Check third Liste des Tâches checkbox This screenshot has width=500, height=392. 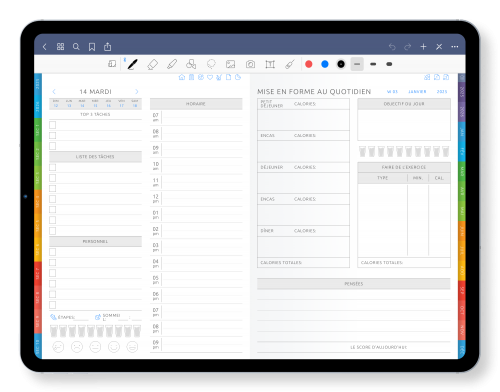53,189
